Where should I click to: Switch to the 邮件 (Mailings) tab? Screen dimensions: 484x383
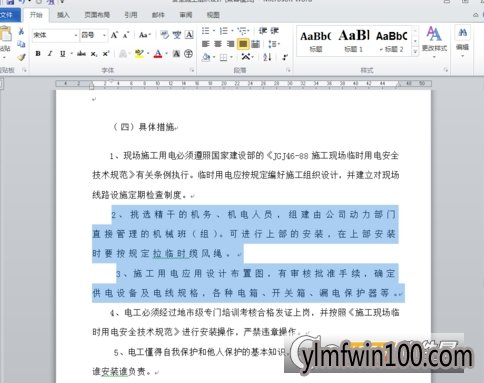coord(158,15)
